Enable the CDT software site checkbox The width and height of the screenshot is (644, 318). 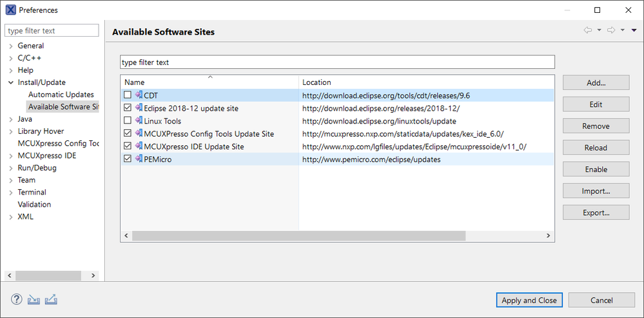128,95
